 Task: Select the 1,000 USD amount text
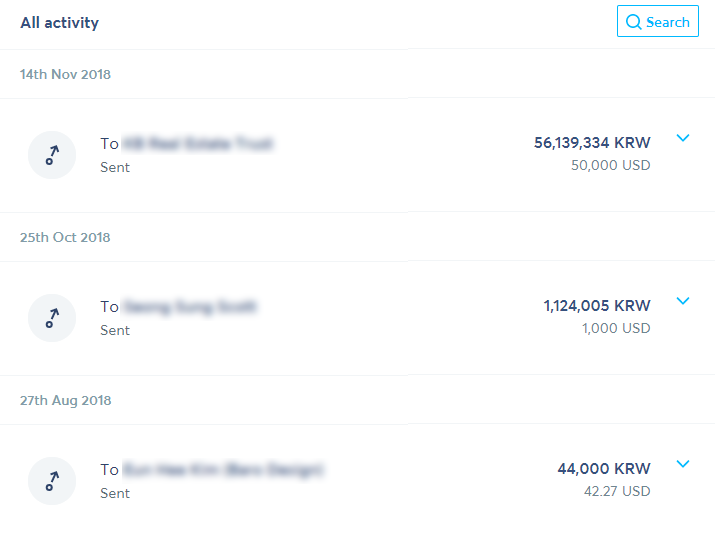pyautogui.click(x=616, y=328)
